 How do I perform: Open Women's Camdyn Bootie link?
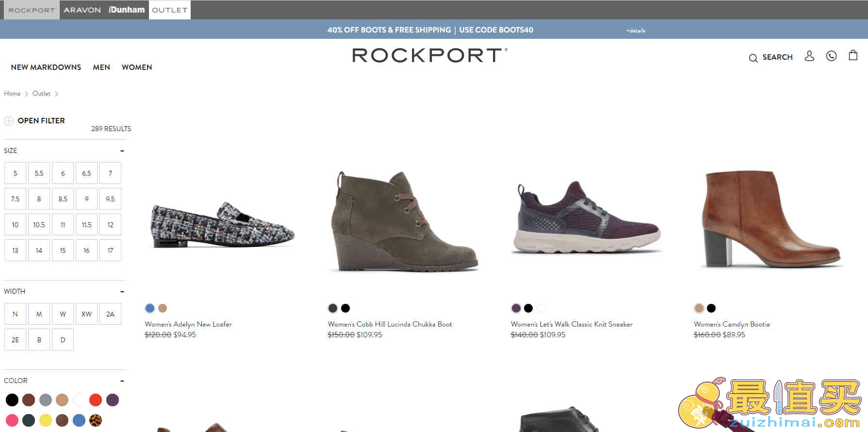732,324
